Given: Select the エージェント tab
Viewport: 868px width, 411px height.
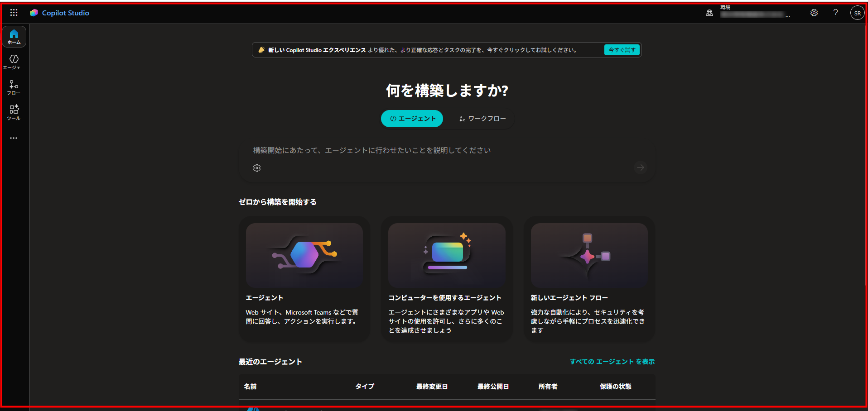Looking at the screenshot, I should coord(412,119).
